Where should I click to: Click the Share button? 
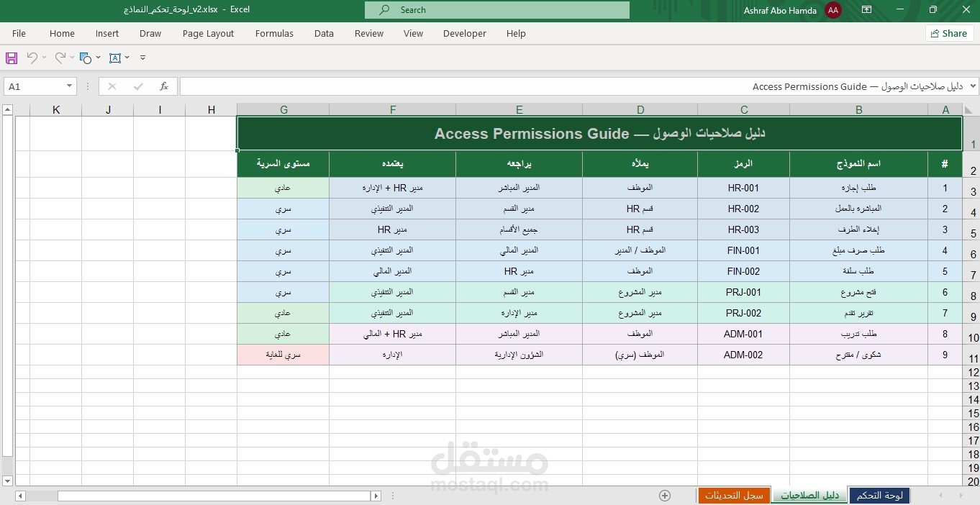pyautogui.click(x=949, y=33)
